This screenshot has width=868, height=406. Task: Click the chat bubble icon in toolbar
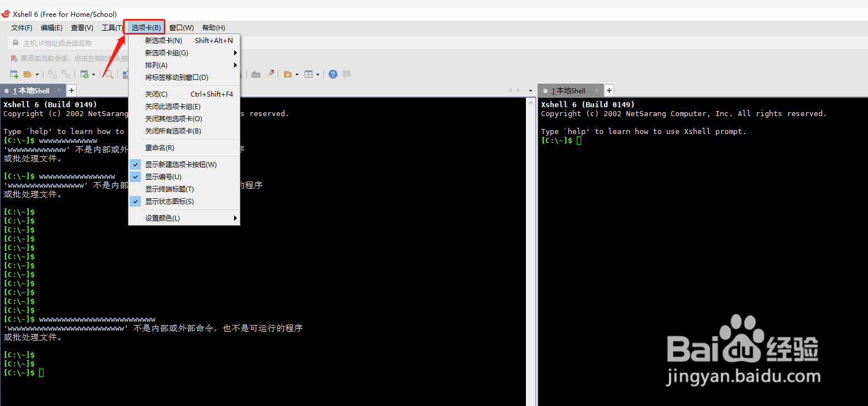pyautogui.click(x=347, y=74)
